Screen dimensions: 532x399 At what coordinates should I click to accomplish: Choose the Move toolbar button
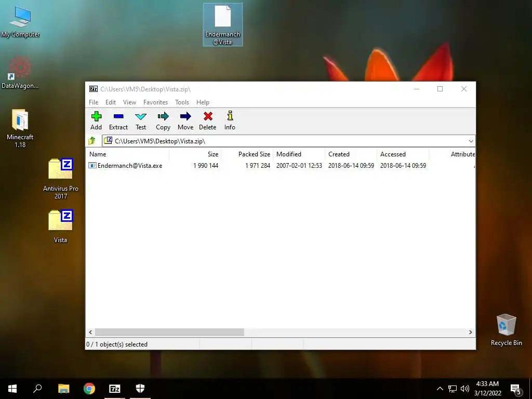coord(185,121)
